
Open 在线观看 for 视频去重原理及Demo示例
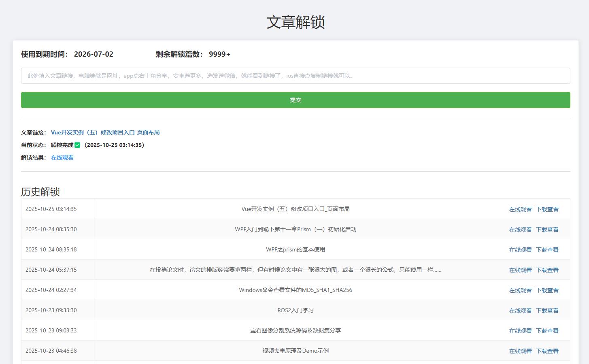[521, 351]
